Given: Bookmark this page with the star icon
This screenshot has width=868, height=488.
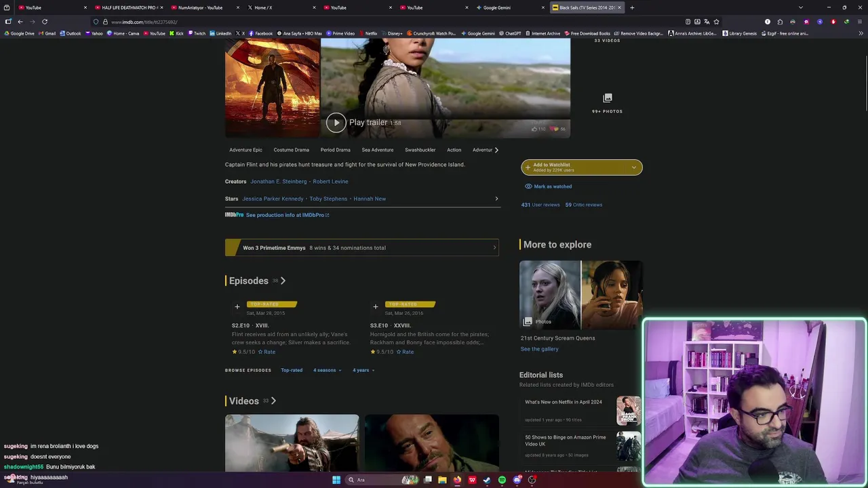Looking at the screenshot, I should coord(716,22).
